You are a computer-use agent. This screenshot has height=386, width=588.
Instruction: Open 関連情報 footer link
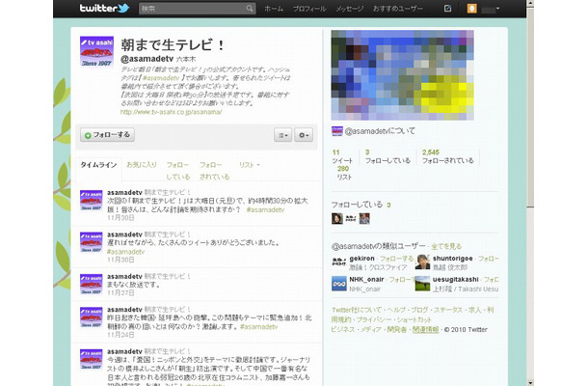[426, 330]
